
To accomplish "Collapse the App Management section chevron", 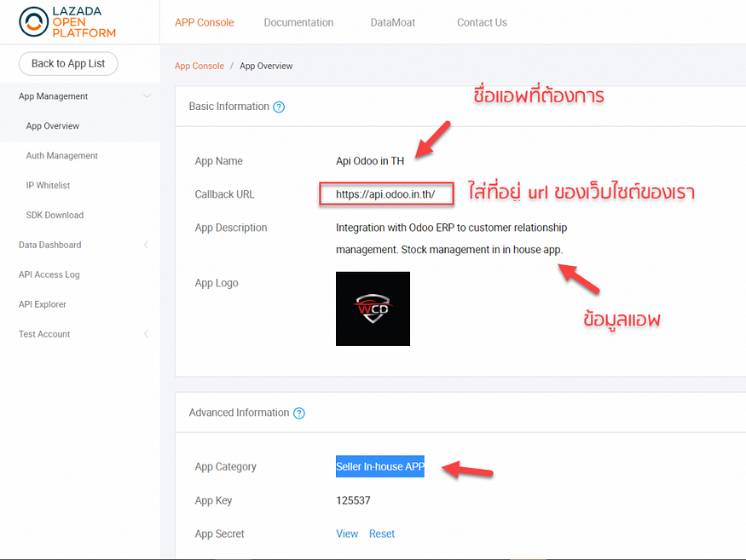I will point(147,96).
